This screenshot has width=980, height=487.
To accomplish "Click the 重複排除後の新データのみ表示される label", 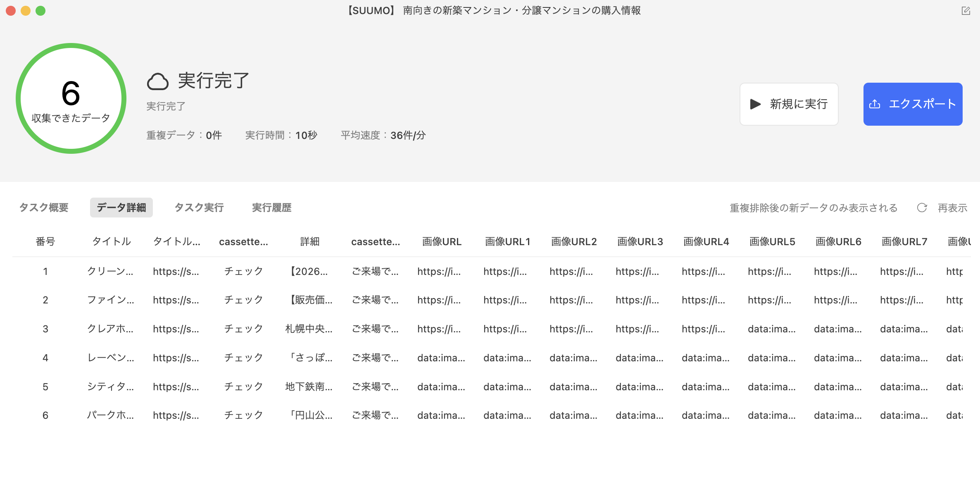I will tap(813, 208).
